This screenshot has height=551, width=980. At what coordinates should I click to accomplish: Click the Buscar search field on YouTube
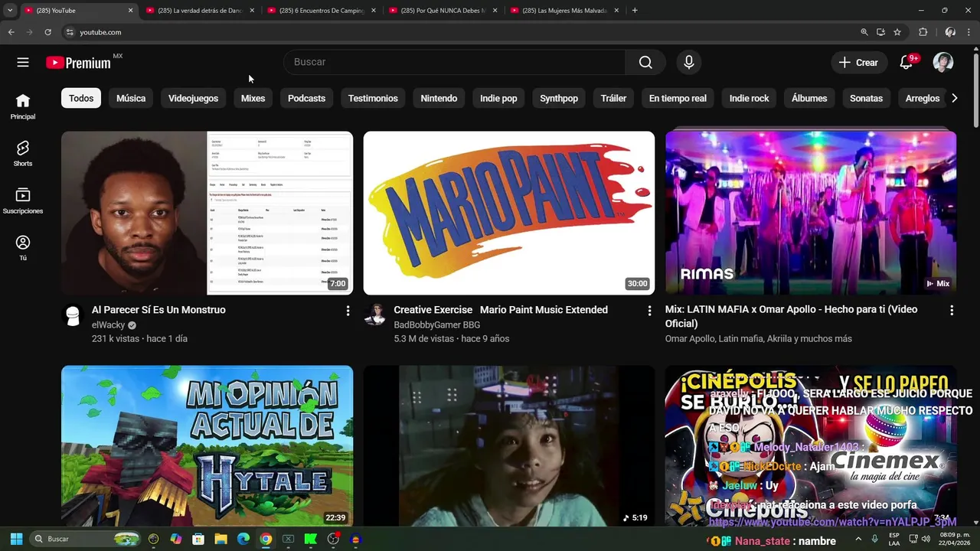(455, 62)
